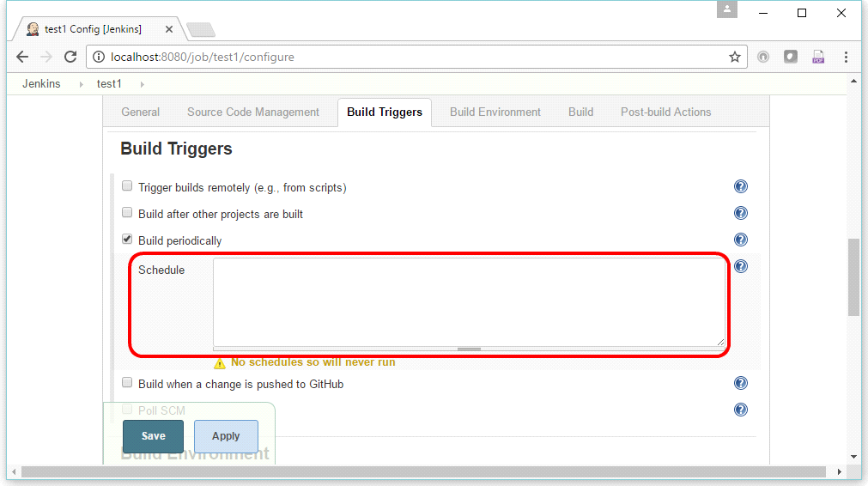Click the horizontal scrollbar left arrow
Screen dimensions: 868x486
coord(14,471)
